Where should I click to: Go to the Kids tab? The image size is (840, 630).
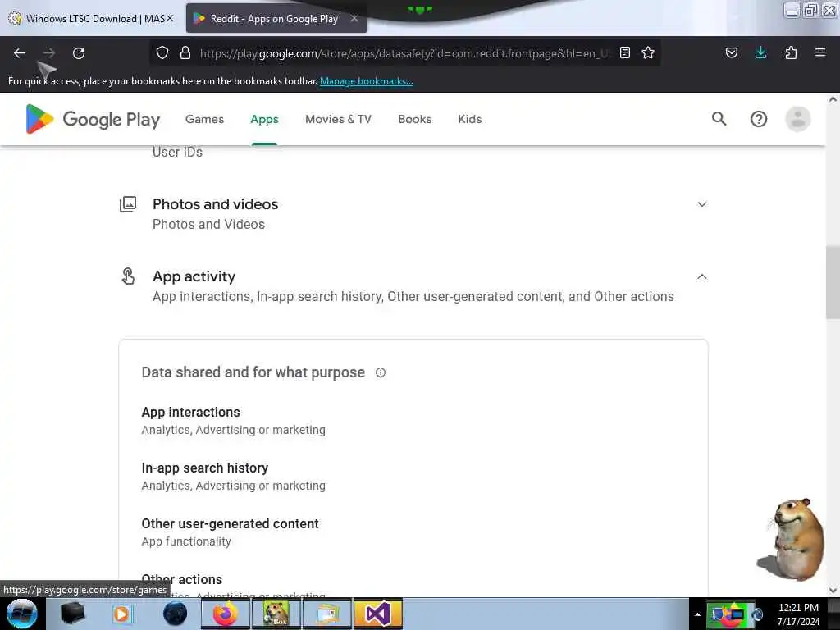coord(470,119)
